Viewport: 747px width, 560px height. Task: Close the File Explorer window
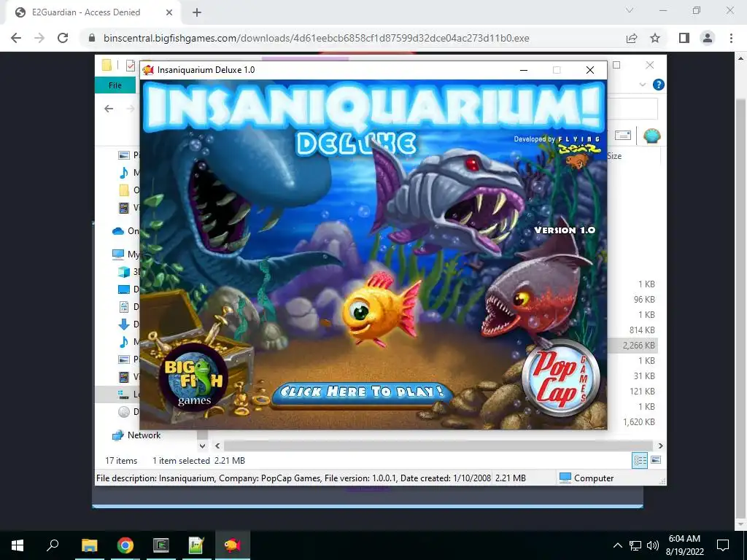click(x=650, y=65)
